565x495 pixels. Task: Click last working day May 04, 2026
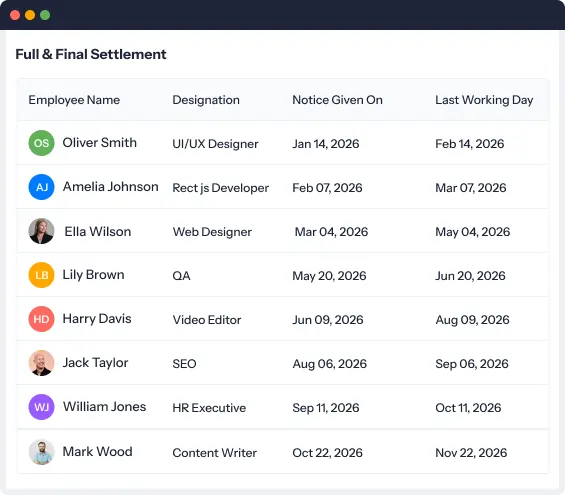[473, 232]
